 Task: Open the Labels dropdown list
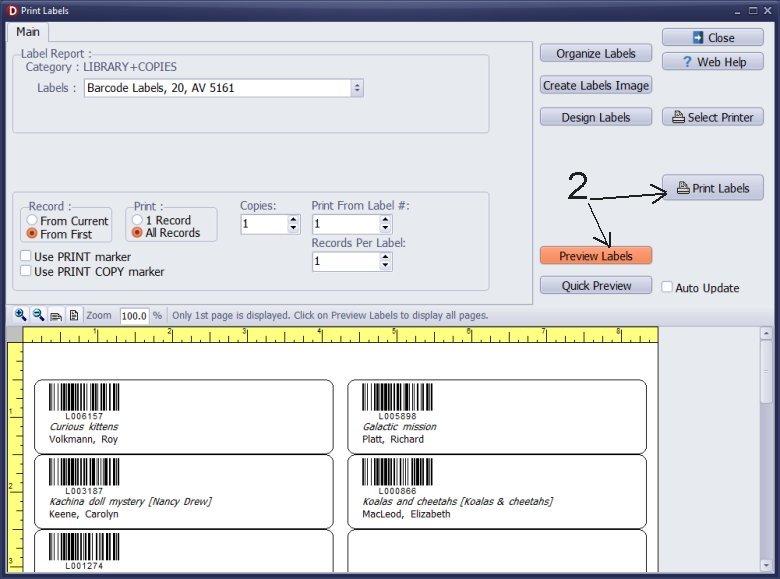tap(357, 88)
